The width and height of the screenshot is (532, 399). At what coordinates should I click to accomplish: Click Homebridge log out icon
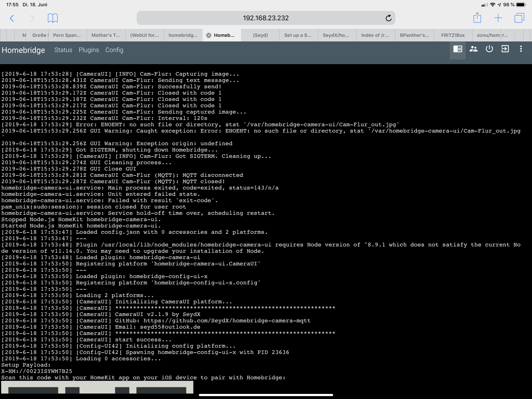(505, 49)
